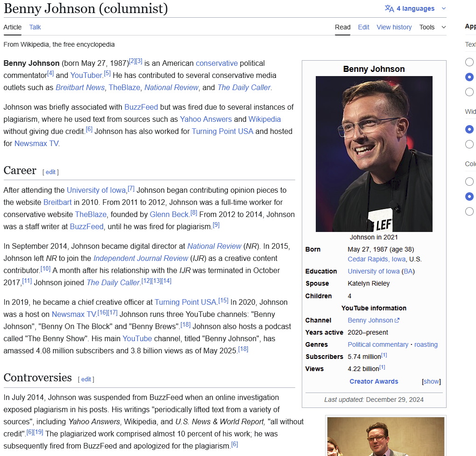
Task: Expand the Tools menu
Action: point(433,27)
